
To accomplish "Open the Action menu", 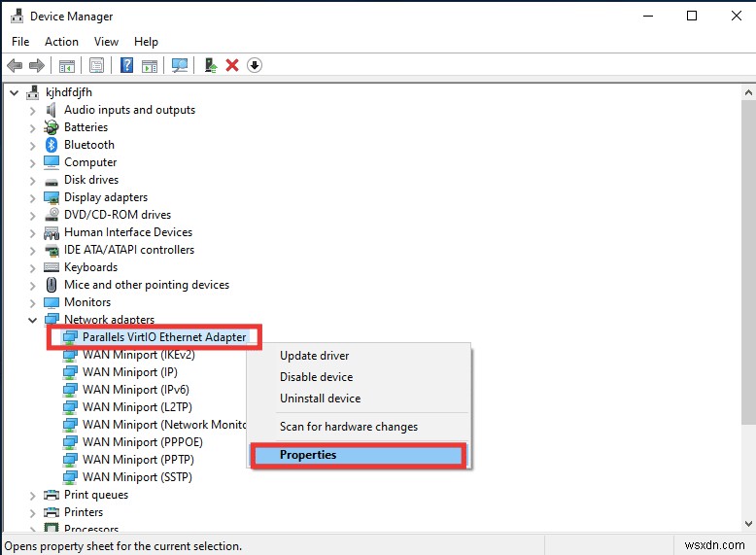I will pos(61,42).
